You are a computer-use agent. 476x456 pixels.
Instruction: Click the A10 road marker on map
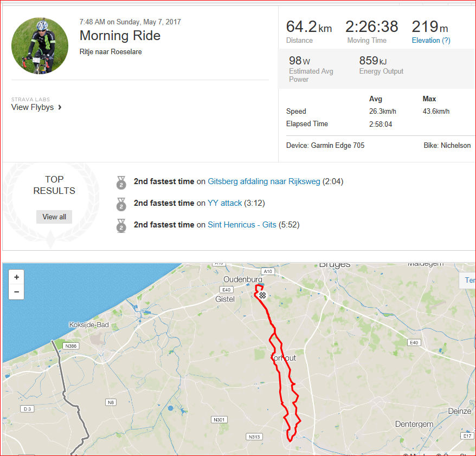pos(268,271)
